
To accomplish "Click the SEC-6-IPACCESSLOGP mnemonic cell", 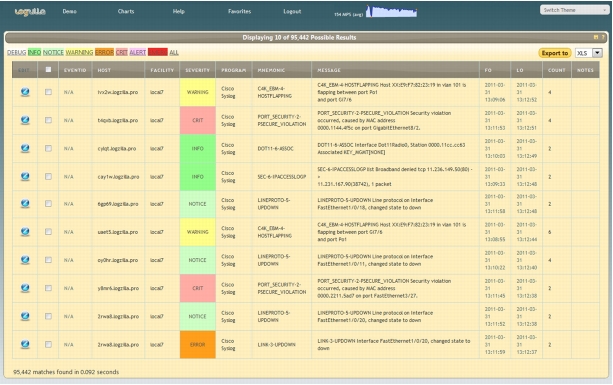I will coord(281,177).
